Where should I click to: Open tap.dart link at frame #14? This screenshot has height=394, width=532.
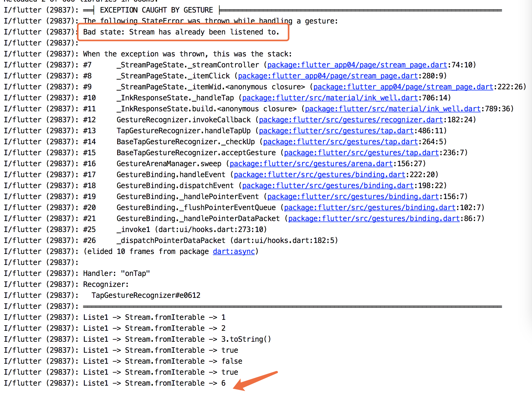click(x=340, y=142)
